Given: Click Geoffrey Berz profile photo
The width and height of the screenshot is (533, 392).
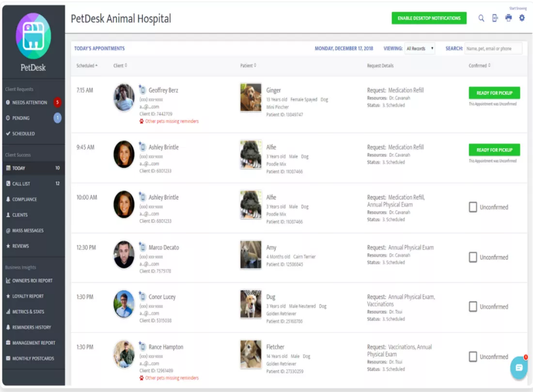Looking at the screenshot, I should pyautogui.click(x=124, y=97).
